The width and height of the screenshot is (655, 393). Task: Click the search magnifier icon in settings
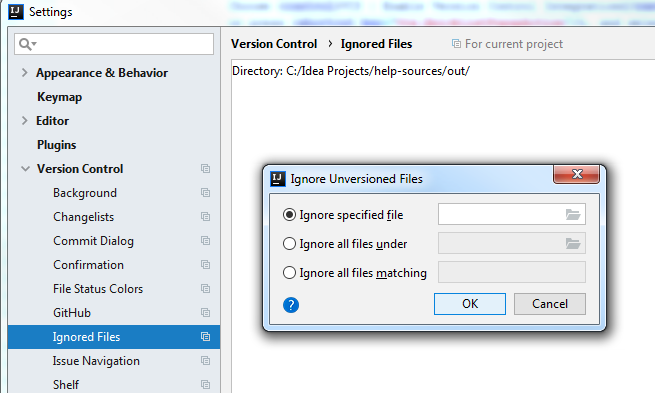pyautogui.click(x=27, y=44)
